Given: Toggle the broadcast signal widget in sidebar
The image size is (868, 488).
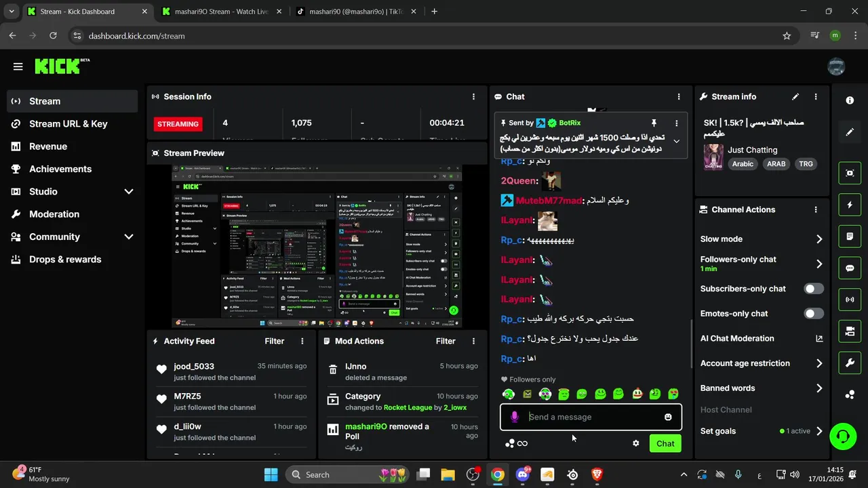Looking at the screenshot, I should [850, 299].
